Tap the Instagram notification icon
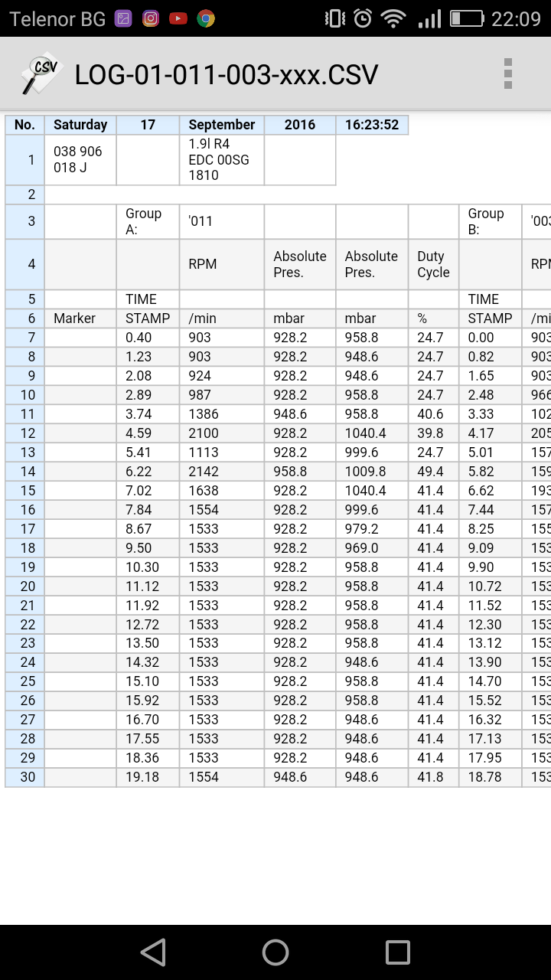This screenshot has height=980, width=551. coord(151,18)
